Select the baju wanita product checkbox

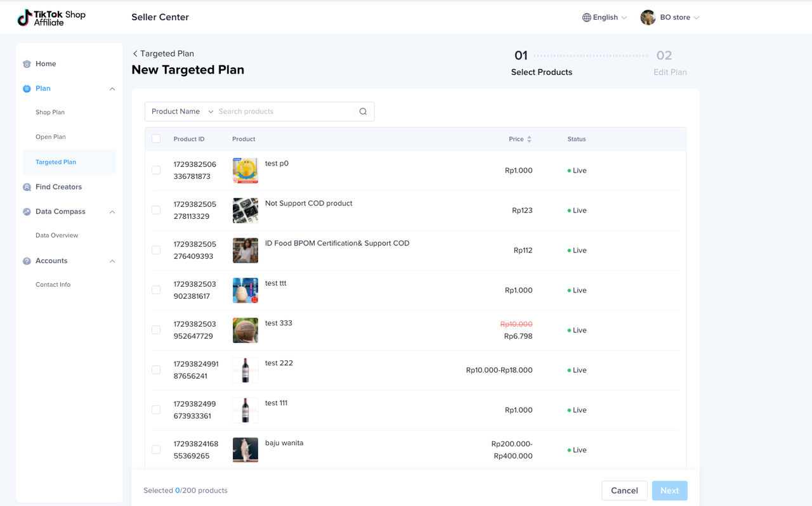click(156, 450)
